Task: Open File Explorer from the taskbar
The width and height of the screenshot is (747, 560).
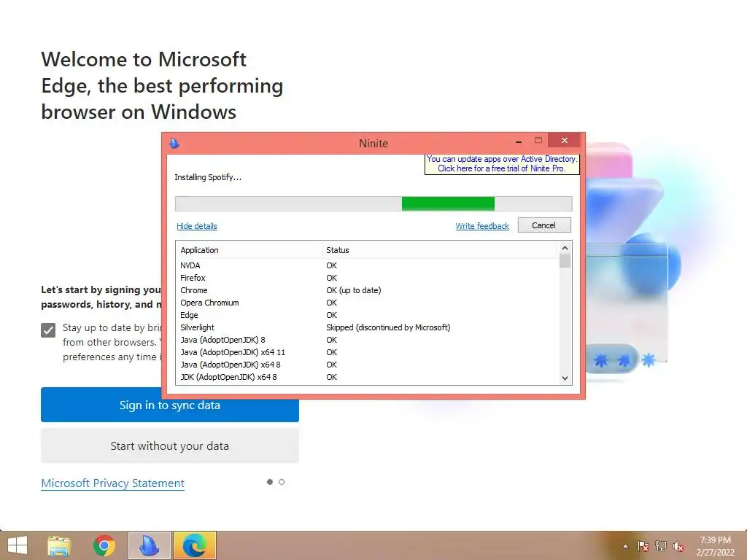Action: click(59, 545)
